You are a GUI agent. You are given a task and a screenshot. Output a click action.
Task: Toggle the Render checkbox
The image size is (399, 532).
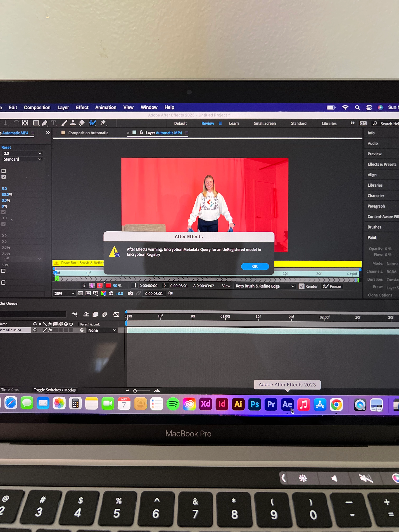click(301, 286)
